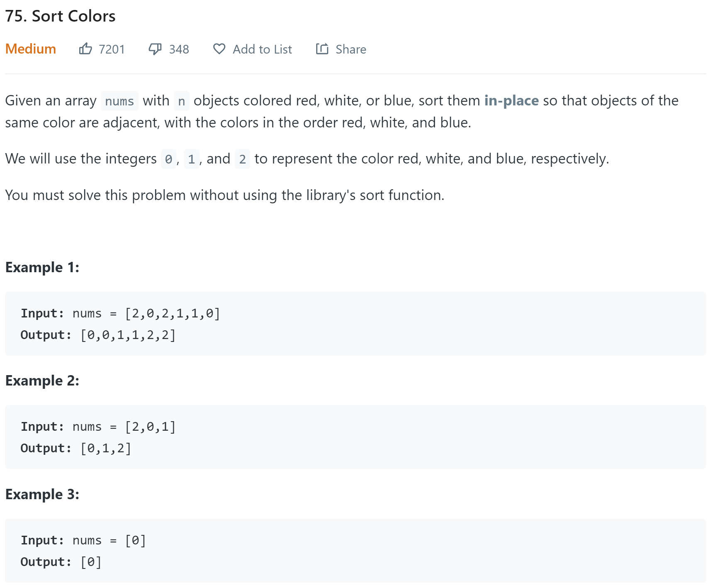Image resolution: width=710 pixels, height=588 pixels.
Task: Click the Share arrow-box icon
Action: (x=322, y=49)
